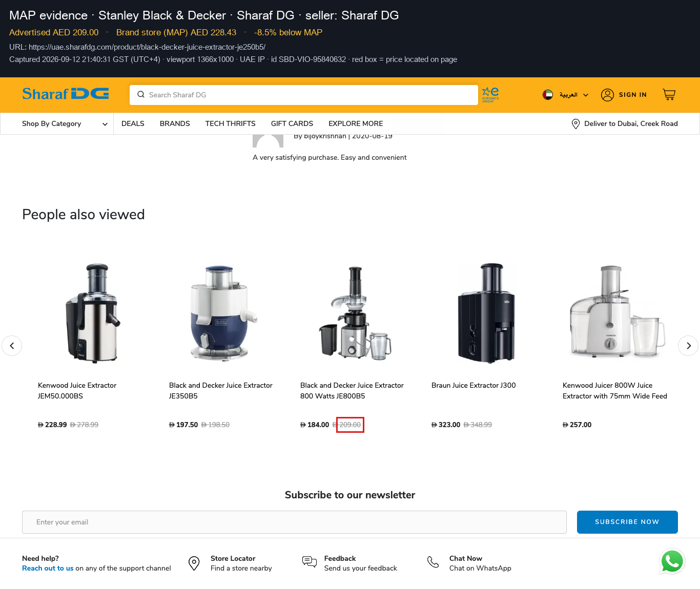Click the UAE flag icon

tap(548, 95)
